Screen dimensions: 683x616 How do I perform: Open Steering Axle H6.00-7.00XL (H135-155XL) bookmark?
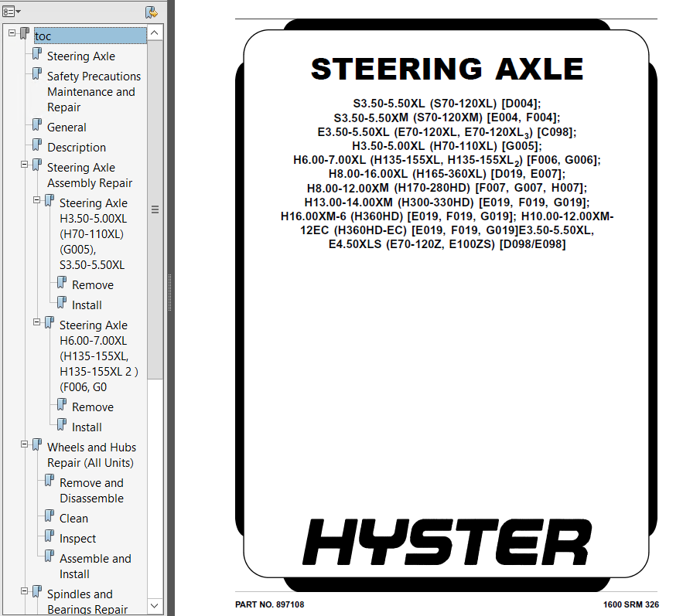99,356
